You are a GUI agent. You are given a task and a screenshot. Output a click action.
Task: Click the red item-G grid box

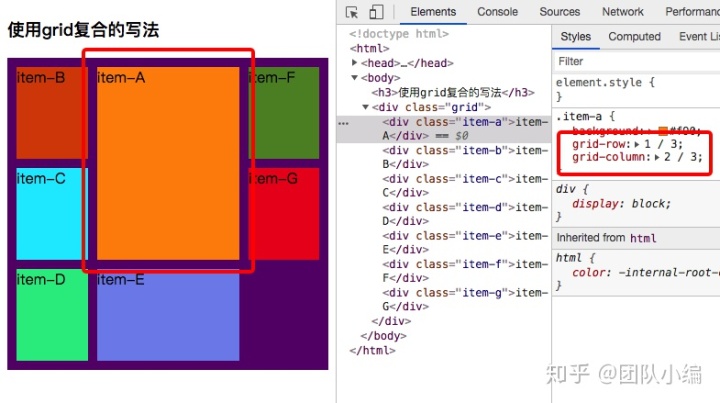click(284, 214)
